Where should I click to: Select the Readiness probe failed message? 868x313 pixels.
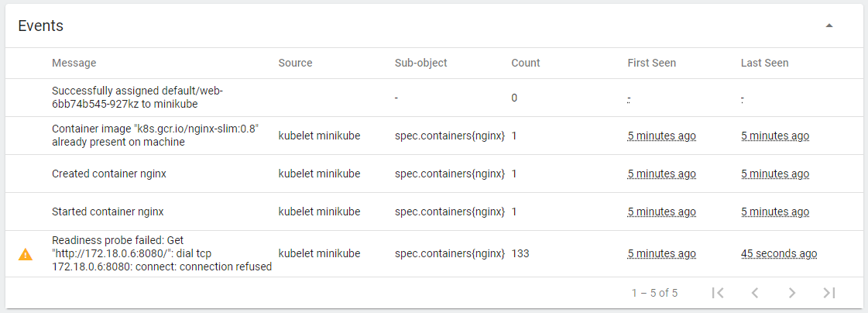(162, 253)
